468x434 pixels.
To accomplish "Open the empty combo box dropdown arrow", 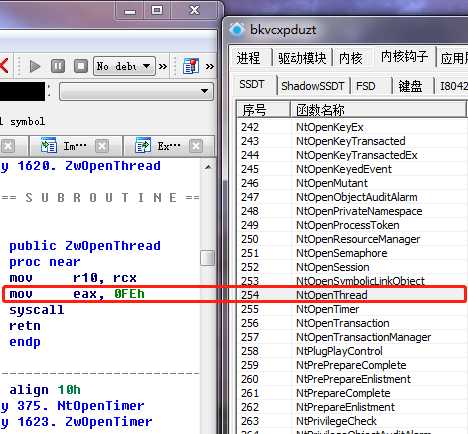I will (204, 91).
